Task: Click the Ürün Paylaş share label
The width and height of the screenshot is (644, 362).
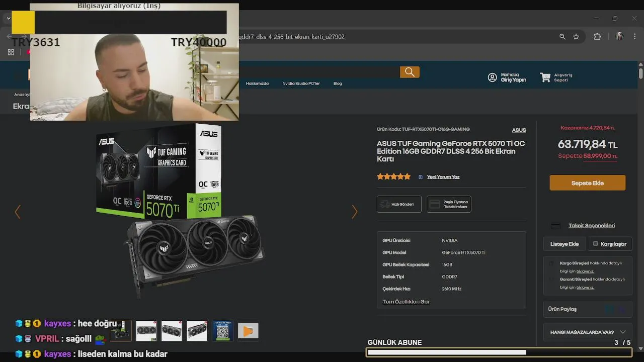Action: tap(562, 309)
